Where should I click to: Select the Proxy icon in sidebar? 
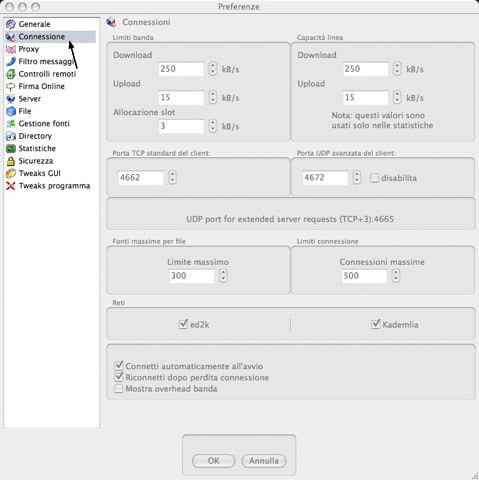pos(11,49)
